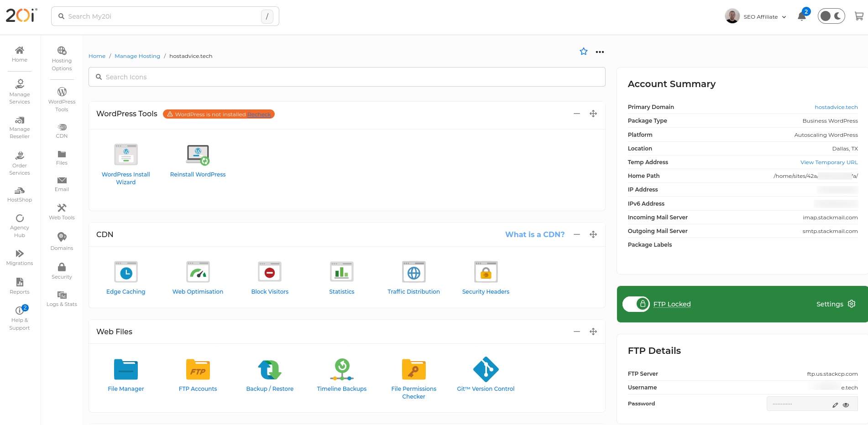Follow the Manage Hosting breadcrumb link
Screen dimensions: 868x425
[137, 56]
